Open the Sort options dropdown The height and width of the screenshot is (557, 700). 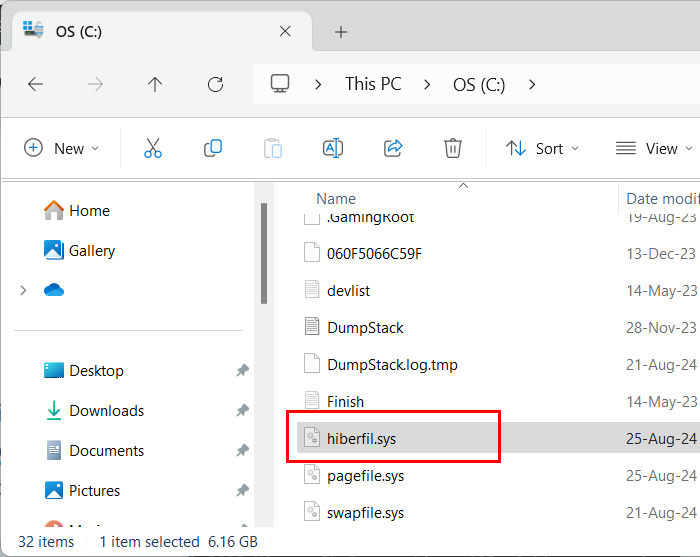click(x=542, y=148)
